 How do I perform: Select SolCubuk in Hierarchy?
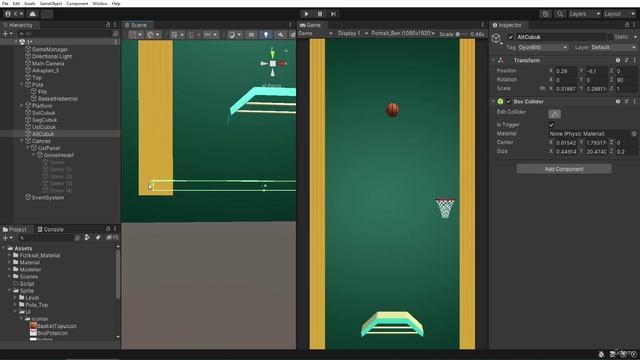tap(44, 113)
